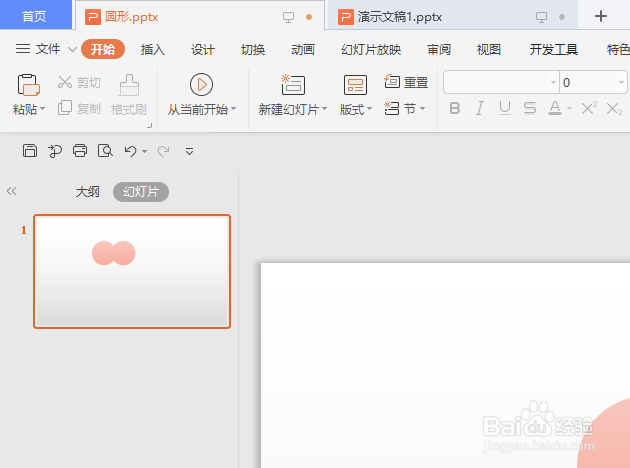
Task: Click the Copy (复制) icon
Action: point(65,108)
